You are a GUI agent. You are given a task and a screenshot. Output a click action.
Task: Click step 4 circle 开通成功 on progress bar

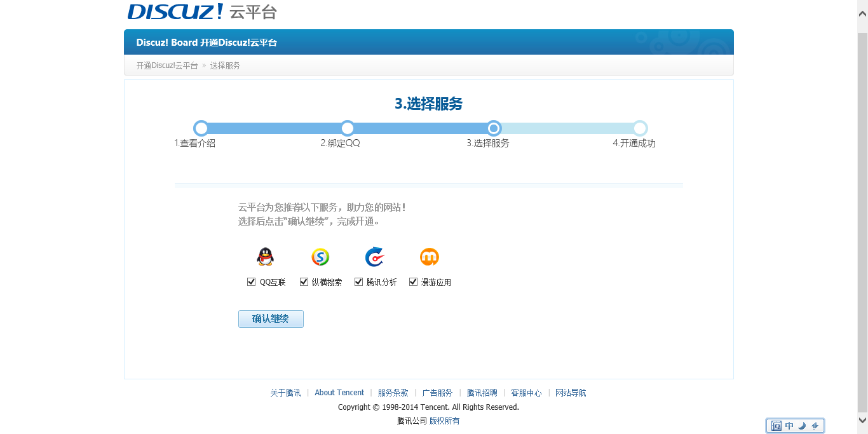coord(640,128)
